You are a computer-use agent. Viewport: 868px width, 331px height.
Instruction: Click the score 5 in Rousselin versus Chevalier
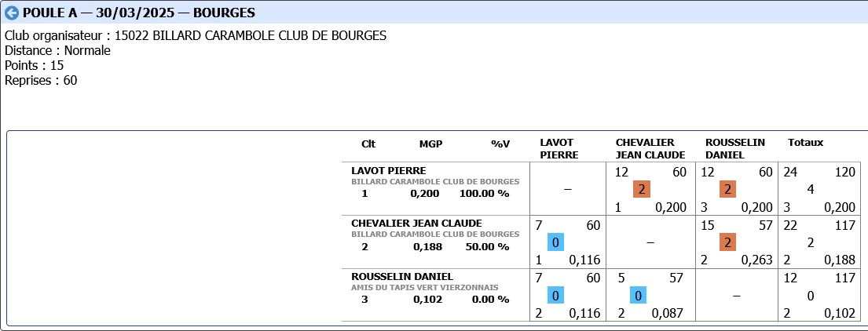621,278
